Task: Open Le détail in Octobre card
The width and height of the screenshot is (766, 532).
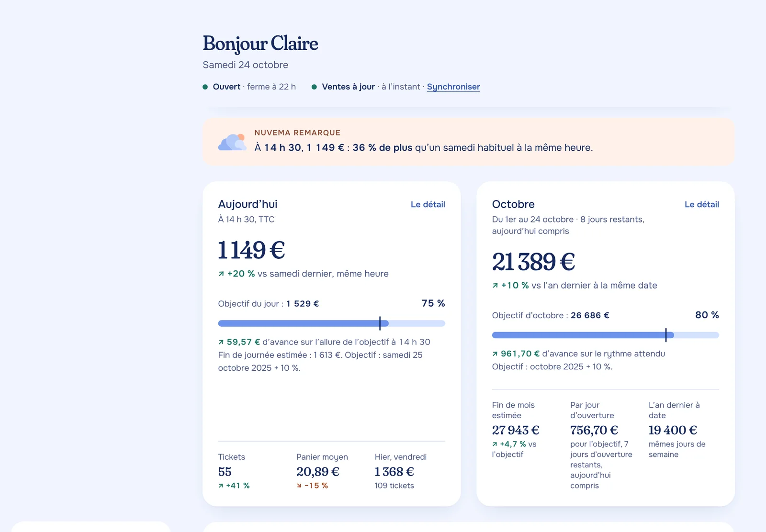Action: [702, 204]
